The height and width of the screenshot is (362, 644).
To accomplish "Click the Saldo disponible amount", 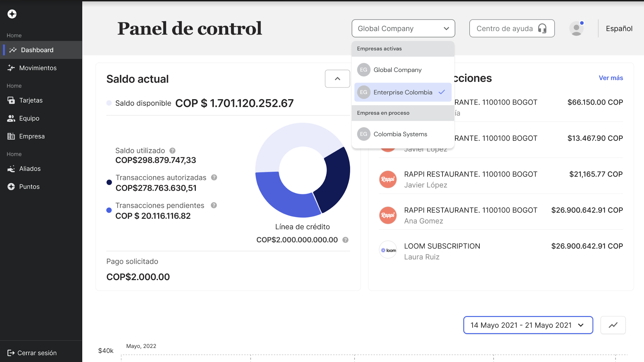I will point(234,103).
